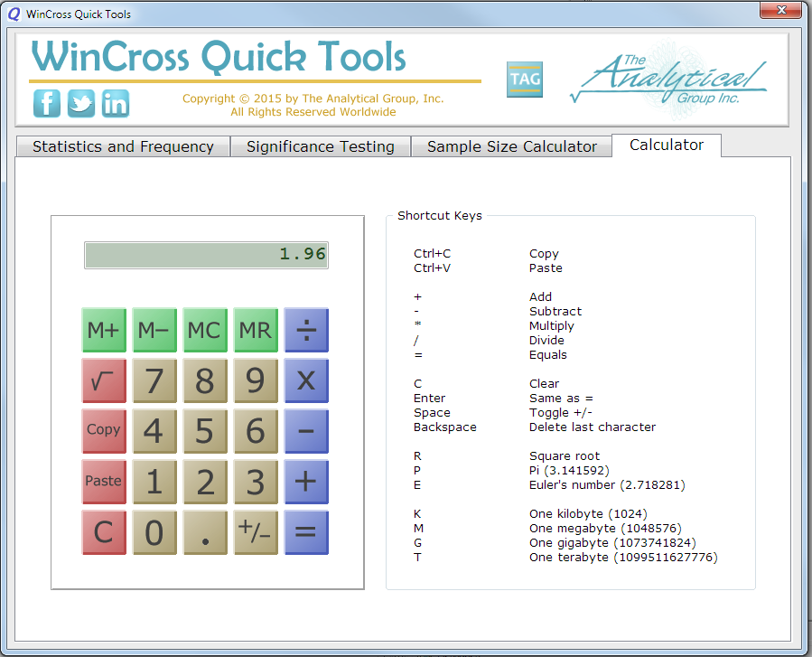Image resolution: width=812 pixels, height=657 pixels.
Task: Recall memory with the MR key
Action: tap(256, 330)
